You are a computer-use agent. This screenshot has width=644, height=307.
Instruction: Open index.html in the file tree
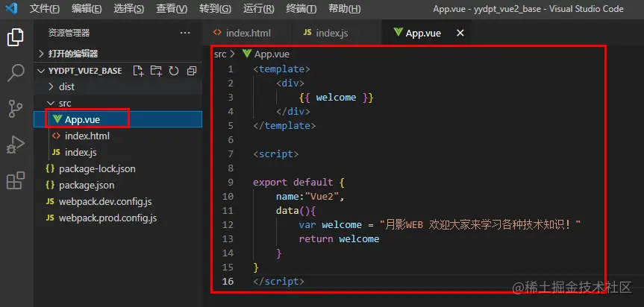point(118,136)
